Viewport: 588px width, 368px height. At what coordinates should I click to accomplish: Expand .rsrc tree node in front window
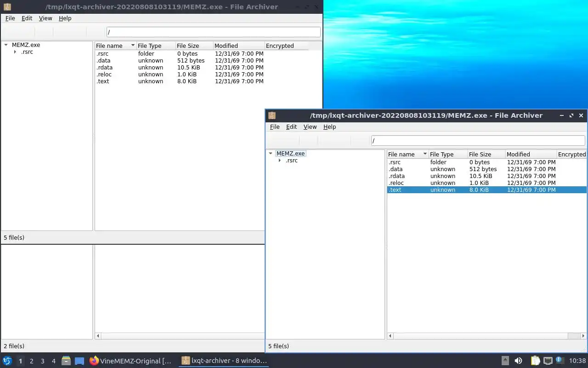pyautogui.click(x=280, y=161)
